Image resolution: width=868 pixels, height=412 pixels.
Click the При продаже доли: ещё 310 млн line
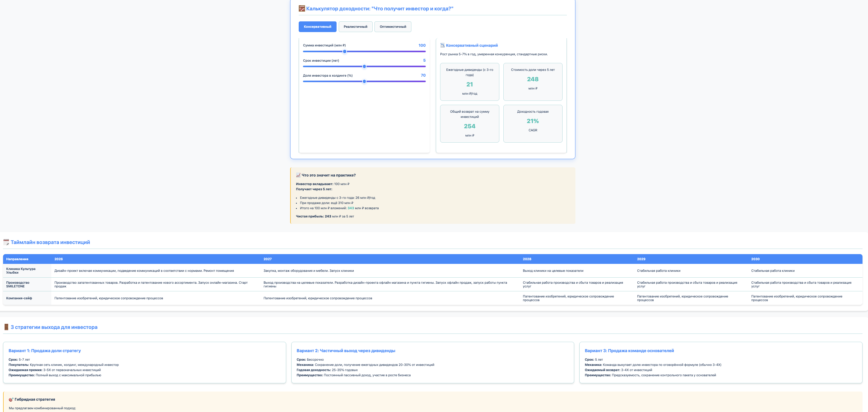(x=326, y=203)
